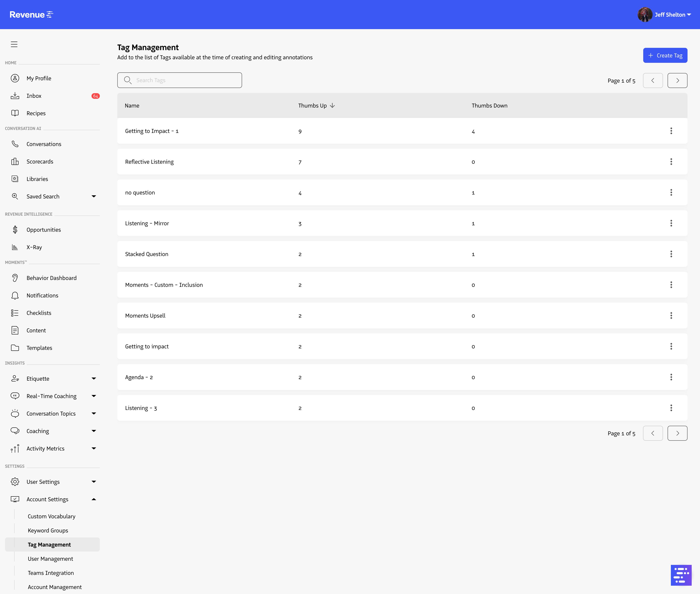The width and height of the screenshot is (700, 594).
Task: Select Keyword Groups menu item
Action: pyautogui.click(x=48, y=530)
